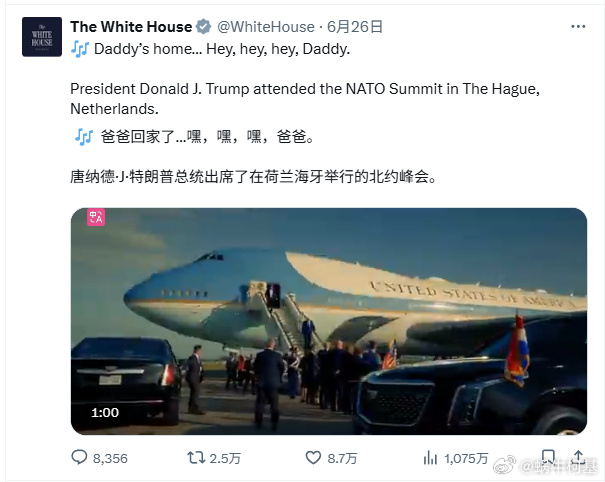Like the tweet with heart icon

coord(313,458)
